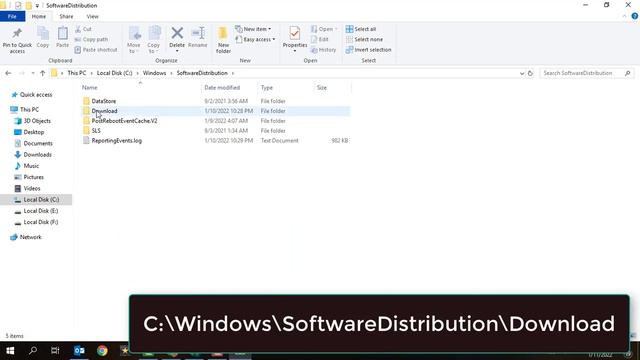This screenshot has height=360, width=640.
Task: Click Pin to Quick access icon
Action: pyautogui.click(x=17, y=33)
